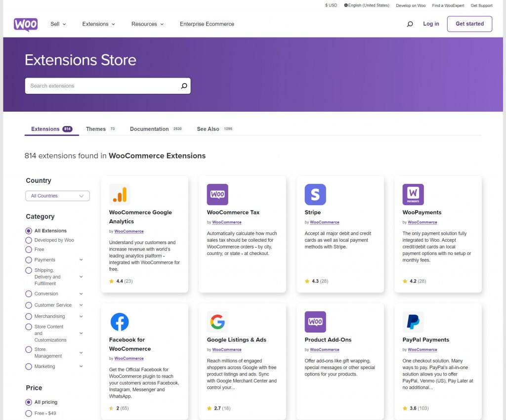This screenshot has height=420, width=506.
Task: Select the All pricing radio
Action: coord(29,402)
